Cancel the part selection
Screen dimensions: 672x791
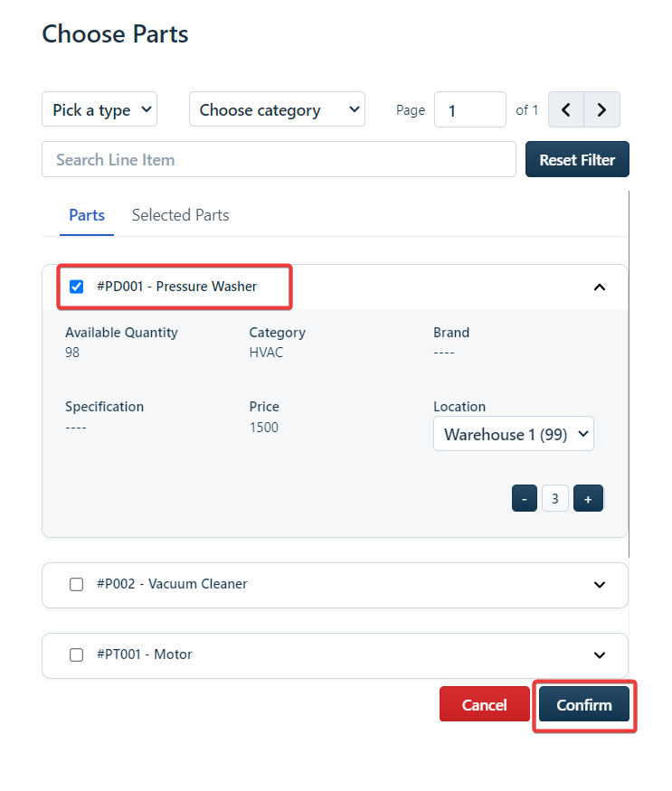click(484, 705)
